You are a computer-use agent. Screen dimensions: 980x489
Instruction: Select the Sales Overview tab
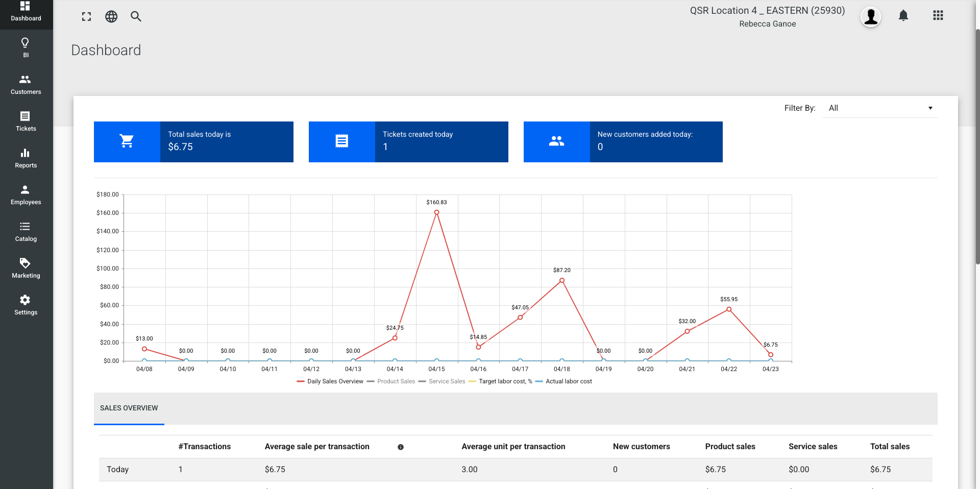click(x=129, y=408)
